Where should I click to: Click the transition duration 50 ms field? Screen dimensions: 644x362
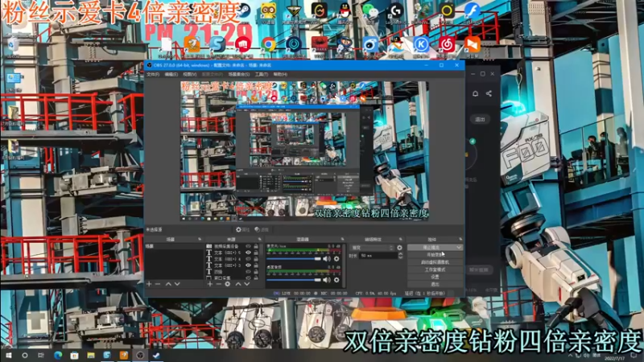tap(378, 256)
